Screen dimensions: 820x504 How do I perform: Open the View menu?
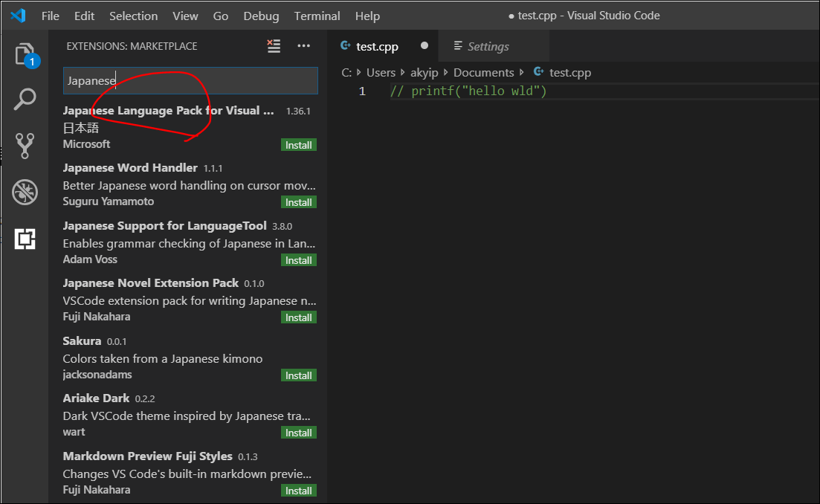pos(185,16)
